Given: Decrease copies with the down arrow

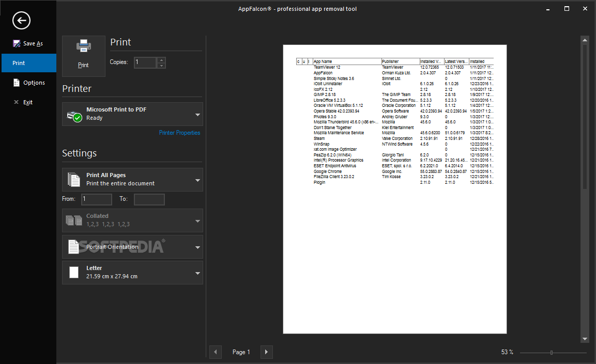Looking at the screenshot, I should click(x=162, y=66).
